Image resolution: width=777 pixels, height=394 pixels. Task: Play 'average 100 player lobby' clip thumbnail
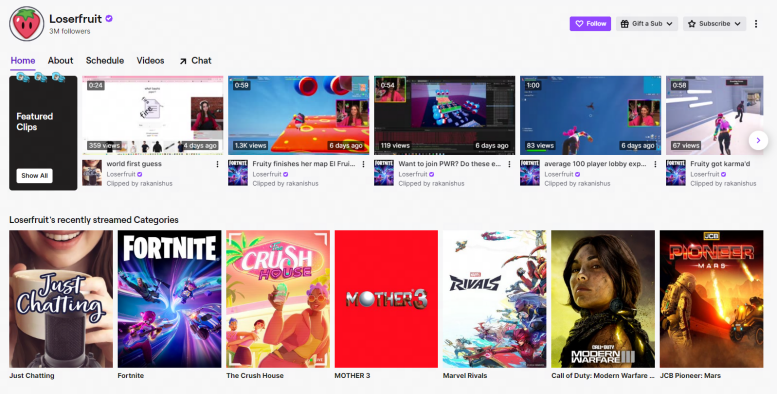(x=590, y=115)
